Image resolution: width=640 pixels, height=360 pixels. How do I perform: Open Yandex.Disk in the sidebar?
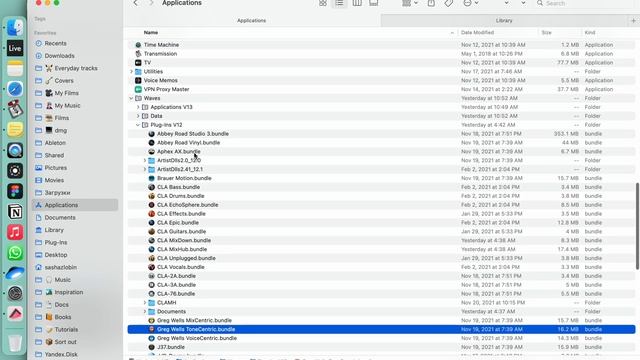(x=61, y=354)
